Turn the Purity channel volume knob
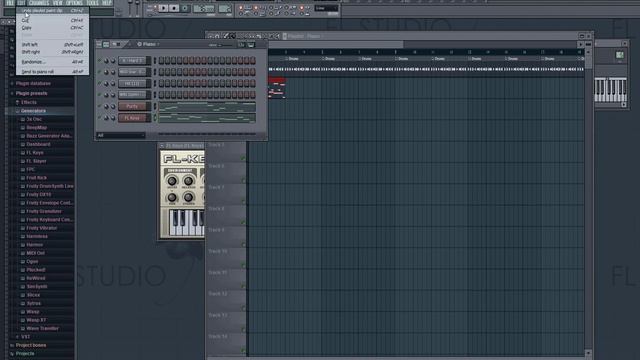Viewport: 640px width, 360px height. (x=113, y=107)
